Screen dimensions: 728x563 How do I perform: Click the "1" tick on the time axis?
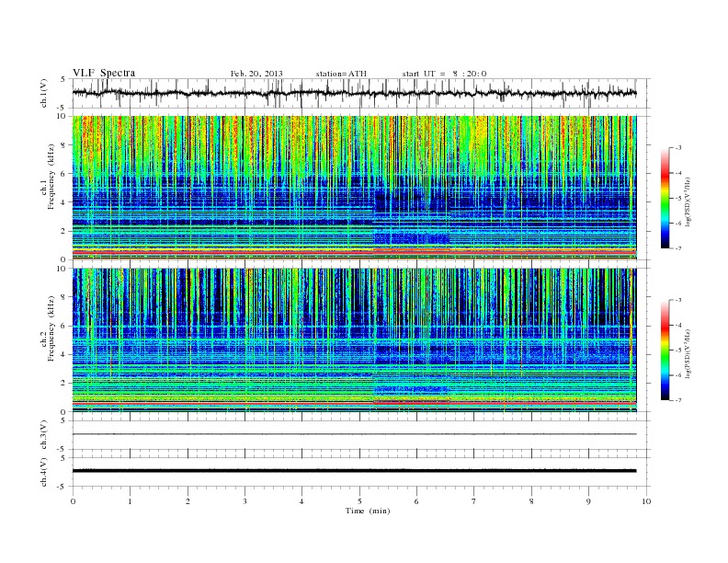(130, 501)
